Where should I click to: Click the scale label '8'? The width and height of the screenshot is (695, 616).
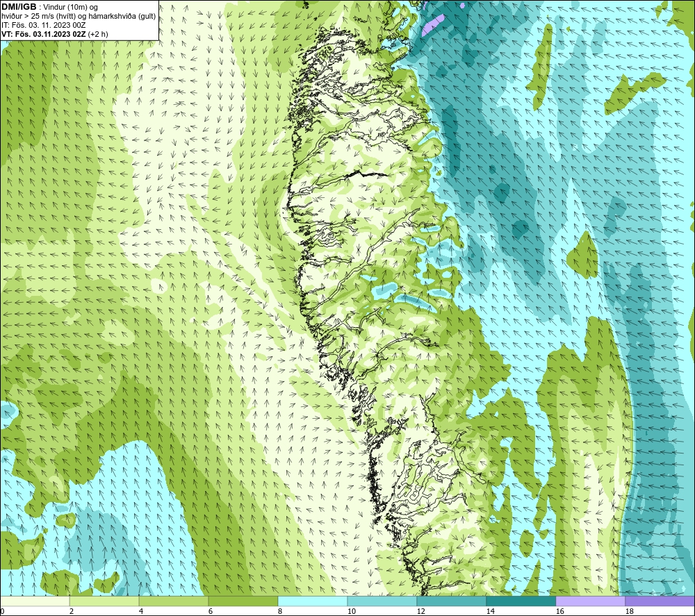click(x=280, y=612)
